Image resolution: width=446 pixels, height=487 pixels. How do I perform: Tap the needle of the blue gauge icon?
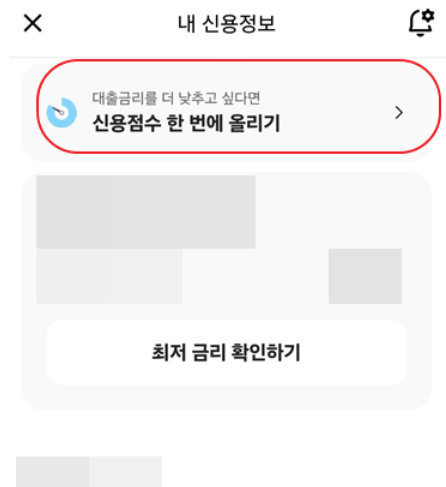58,110
